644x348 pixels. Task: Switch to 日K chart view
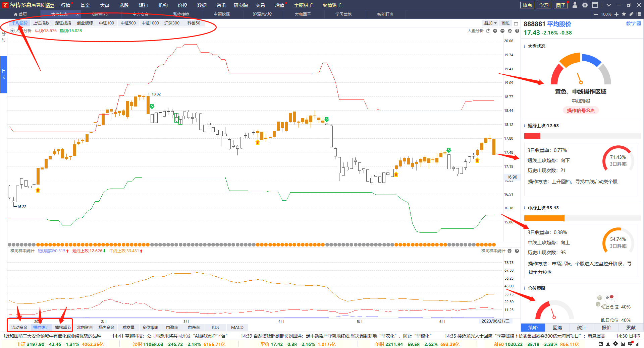click(4, 74)
